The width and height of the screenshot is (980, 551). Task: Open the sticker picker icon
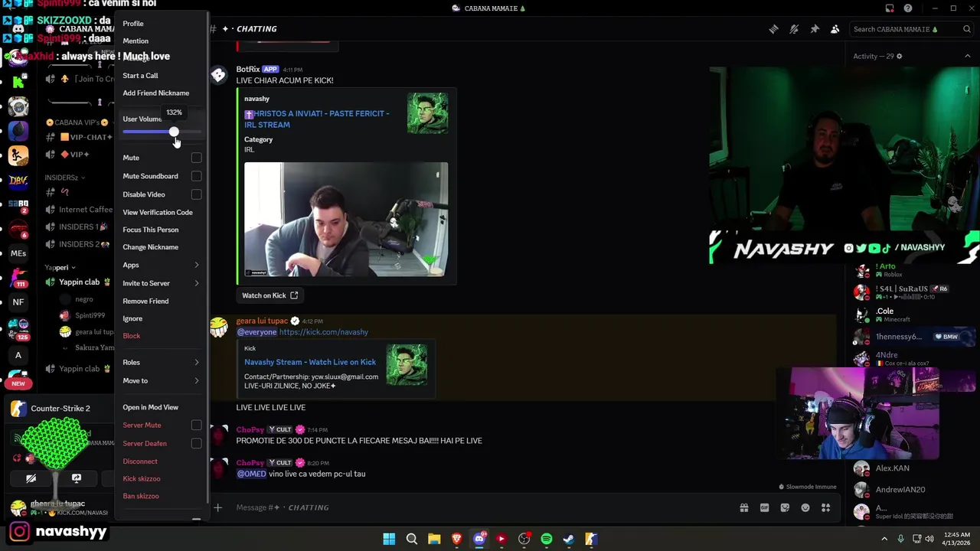coord(785,507)
